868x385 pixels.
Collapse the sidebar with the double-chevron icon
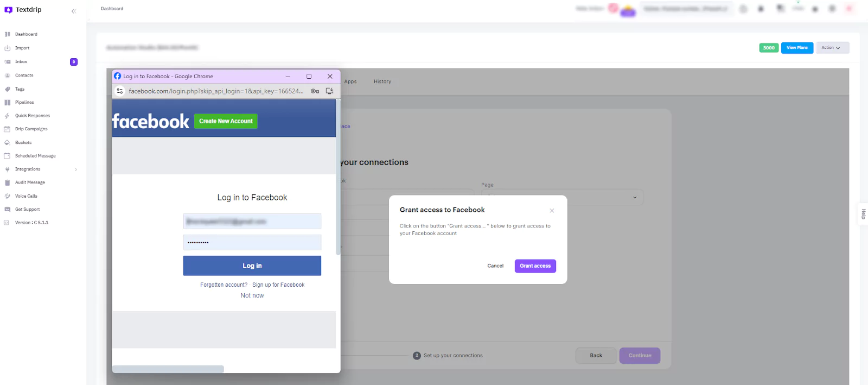point(74,11)
